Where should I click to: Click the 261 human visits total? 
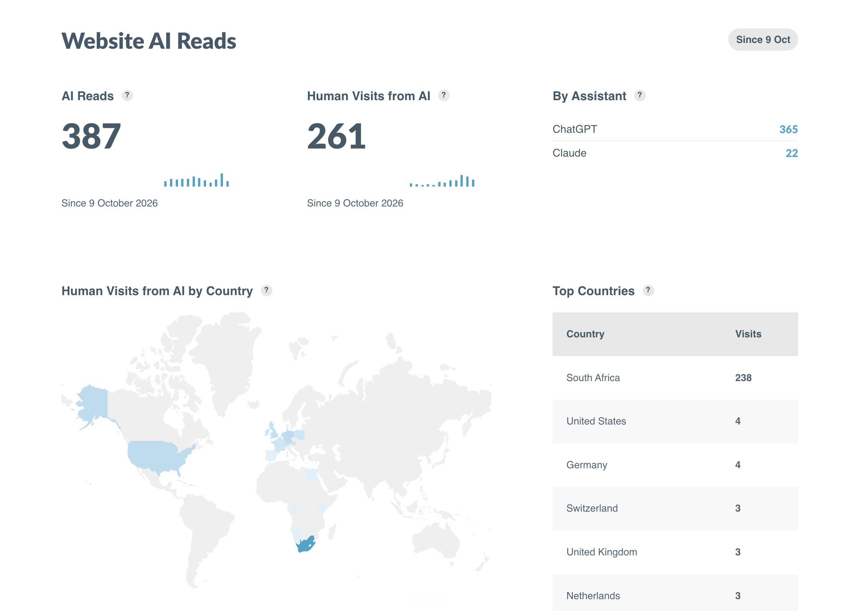pyautogui.click(x=337, y=136)
